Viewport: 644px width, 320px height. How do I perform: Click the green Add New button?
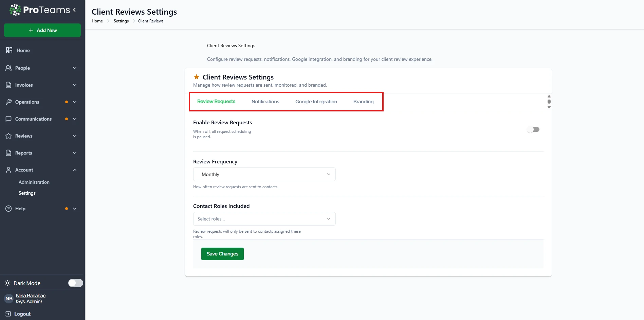click(x=42, y=30)
